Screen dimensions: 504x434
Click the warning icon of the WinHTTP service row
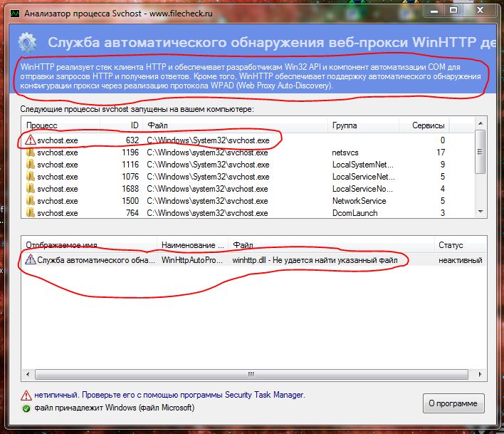point(31,259)
